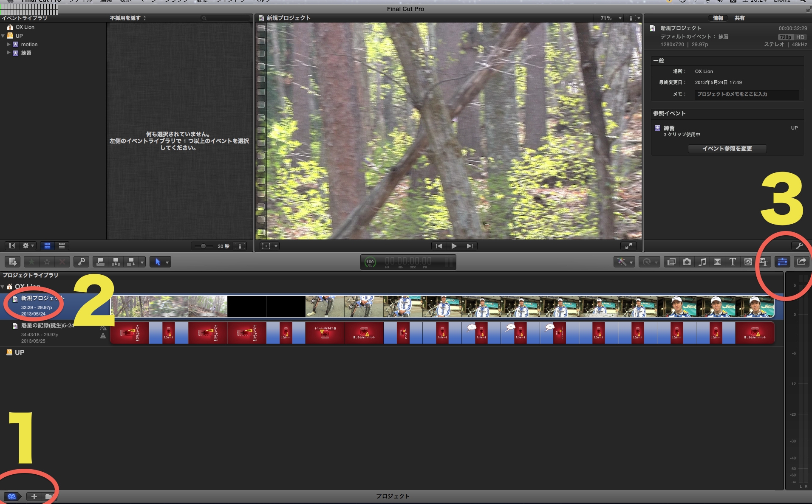Expand the 練習 event folder
Screen dimensions: 812x504
click(x=8, y=53)
